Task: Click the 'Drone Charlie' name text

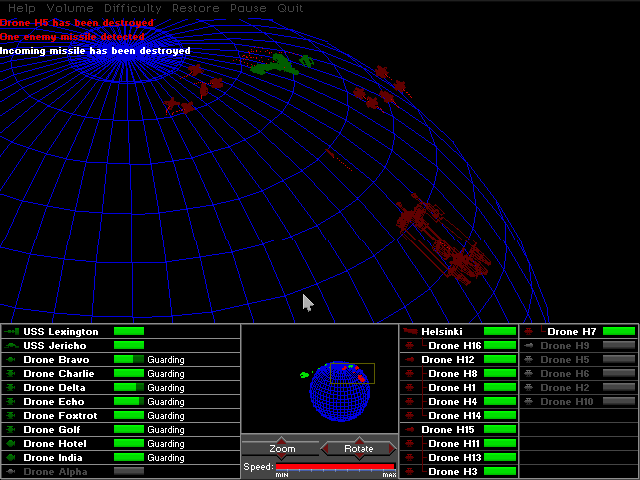Action: click(59, 373)
